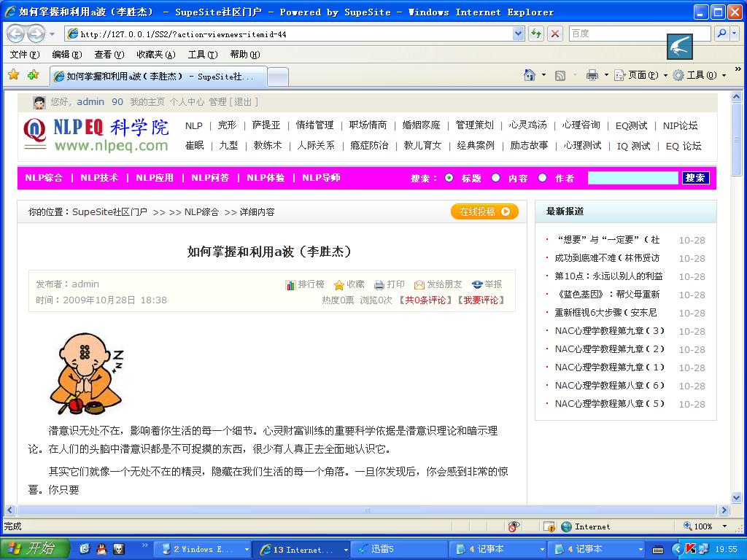This screenshot has width=747, height=560.
Task: Open the 工具(O) toolbar dropdown
Action: (x=700, y=75)
